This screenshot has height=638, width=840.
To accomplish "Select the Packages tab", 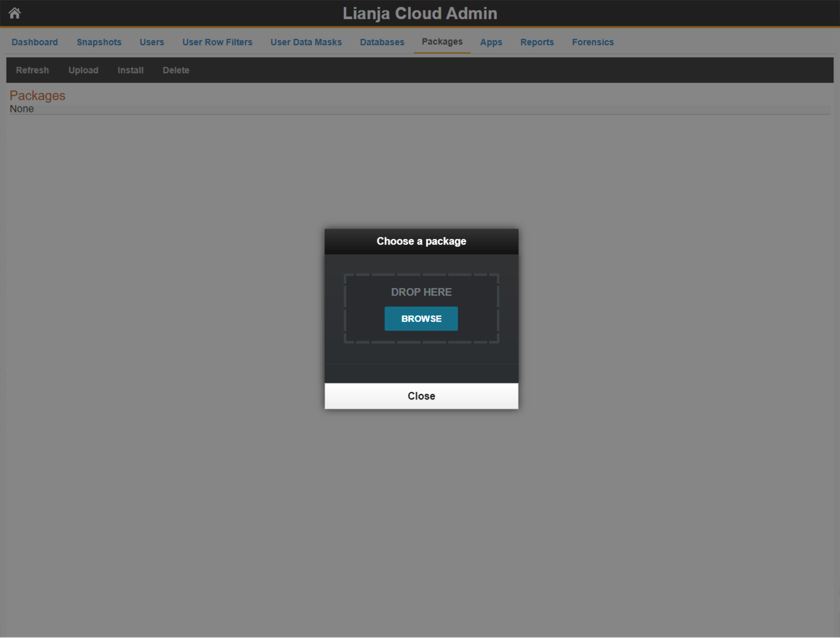I will coord(442,42).
